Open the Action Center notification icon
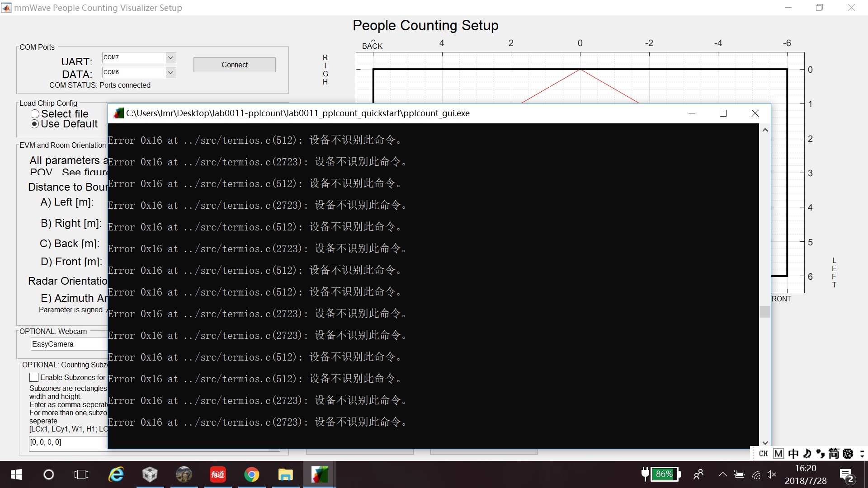This screenshot has width=868, height=488. pyautogui.click(x=846, y=475)
